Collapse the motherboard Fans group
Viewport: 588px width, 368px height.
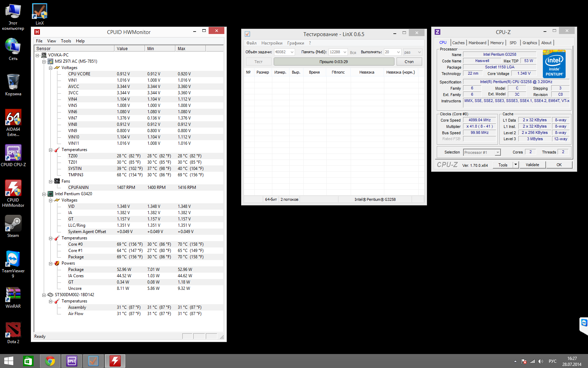51,181
